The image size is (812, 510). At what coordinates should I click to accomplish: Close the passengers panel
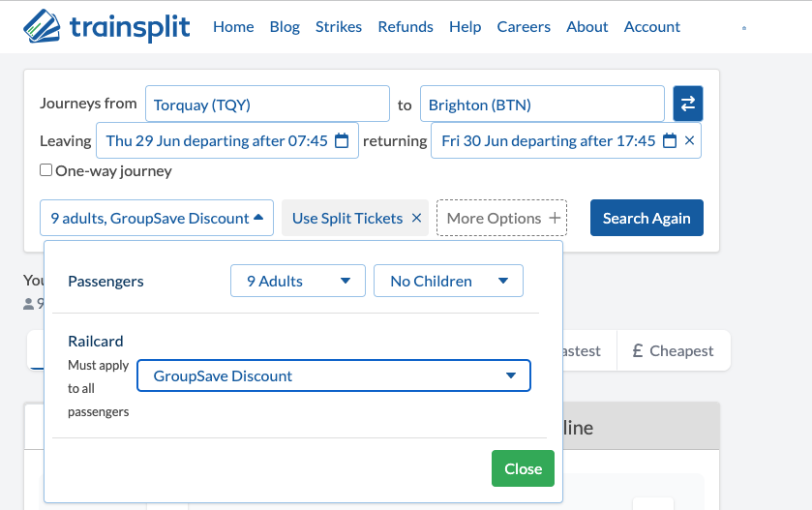(523, 468)
